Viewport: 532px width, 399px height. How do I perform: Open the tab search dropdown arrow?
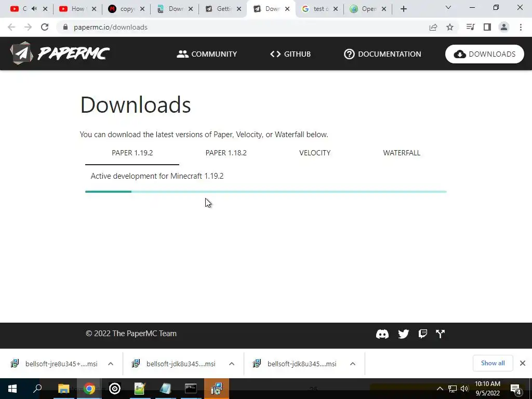[x=448, y=7]
